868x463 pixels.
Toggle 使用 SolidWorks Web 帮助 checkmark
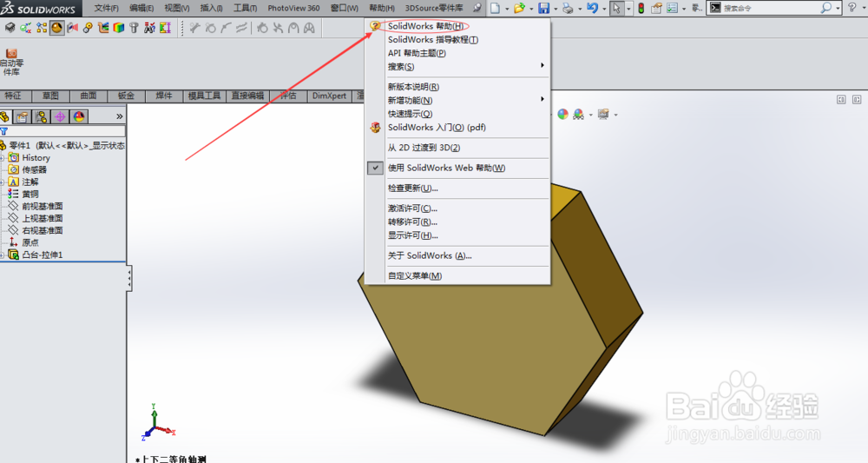(375, 168)
